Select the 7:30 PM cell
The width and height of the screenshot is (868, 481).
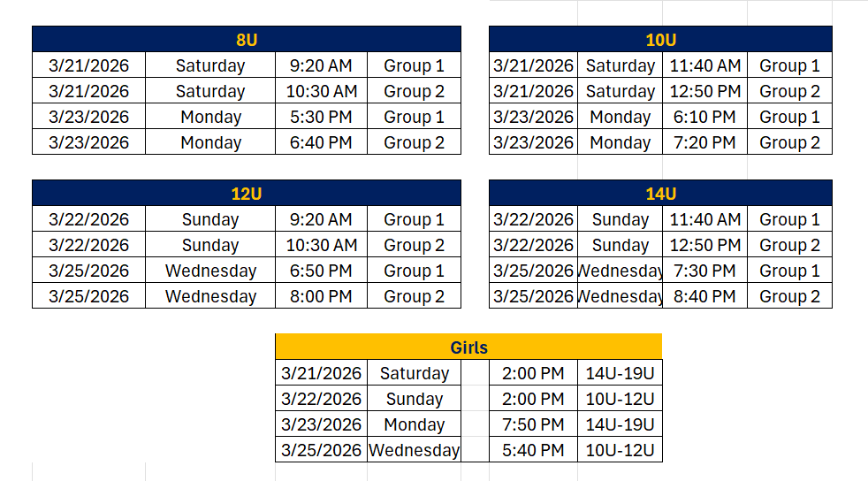click(704, 271)
